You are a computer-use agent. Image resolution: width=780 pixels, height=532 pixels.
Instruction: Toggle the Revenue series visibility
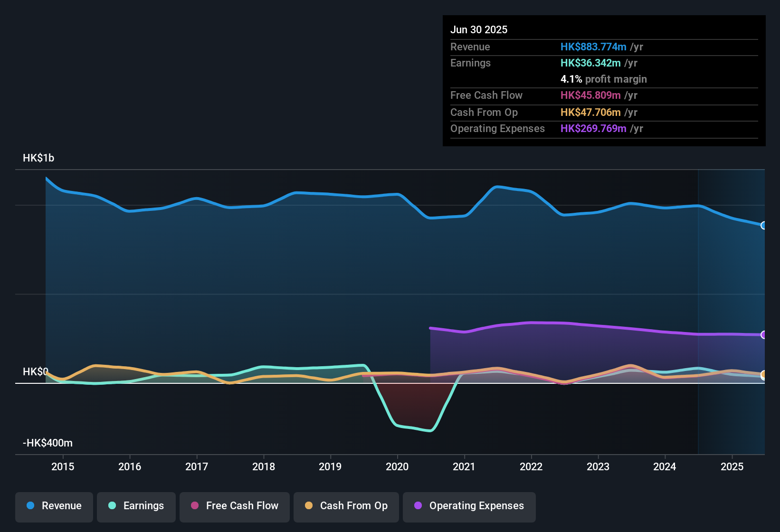(x=54, y=506)
